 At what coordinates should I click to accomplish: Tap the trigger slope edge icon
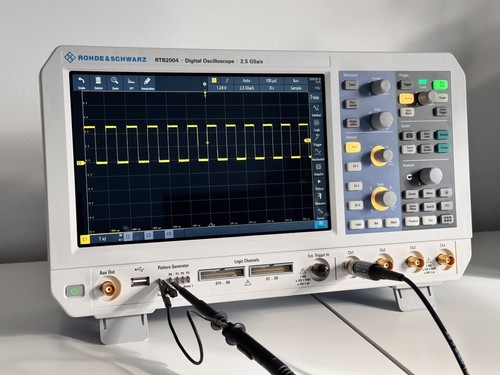pos(227,81)
